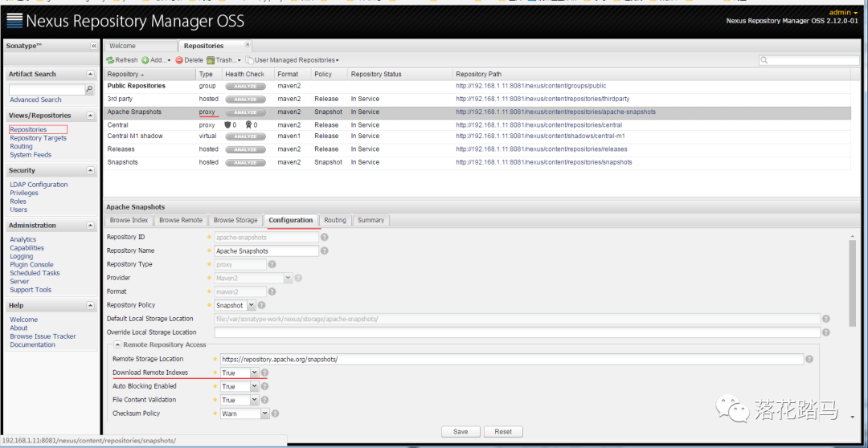Click Analyze for Releases repository
The image size is (868, 448).
tap(245, 149)
